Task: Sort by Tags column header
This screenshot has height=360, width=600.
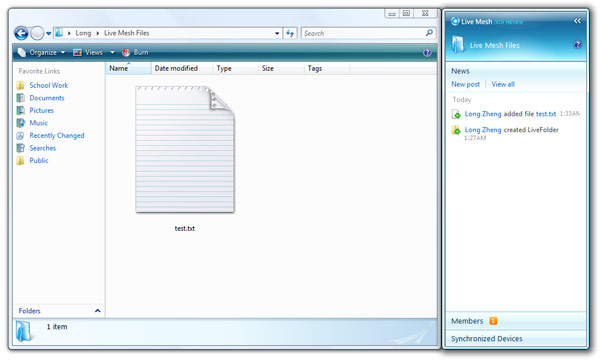Action: tap(326, 68)
